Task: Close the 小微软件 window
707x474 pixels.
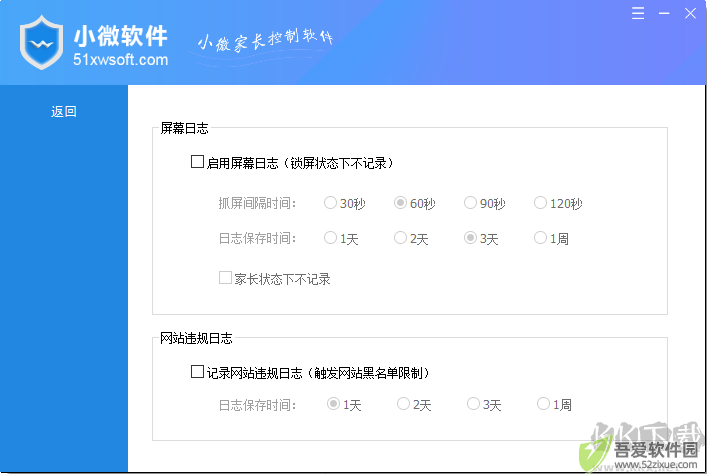Action: click(x=690, y=13)
